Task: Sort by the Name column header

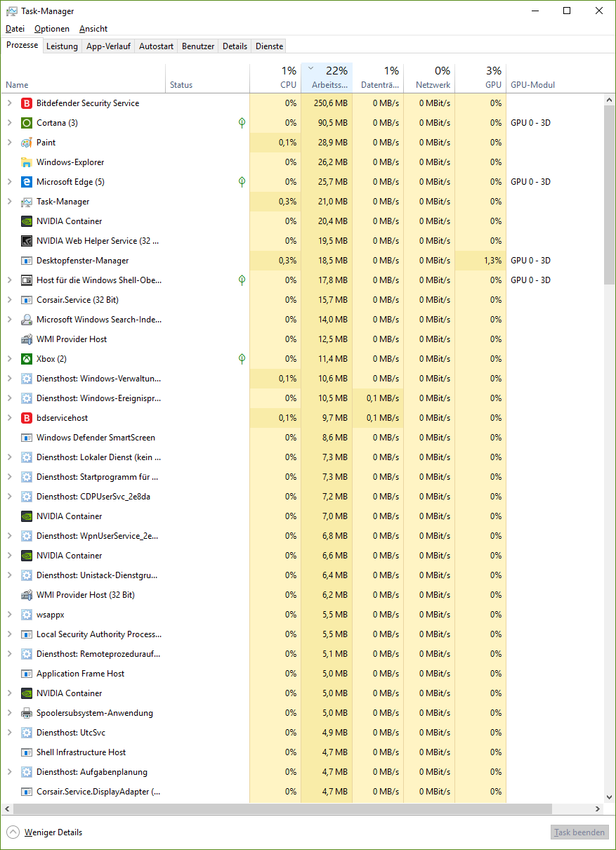Action: coord(84,78)
